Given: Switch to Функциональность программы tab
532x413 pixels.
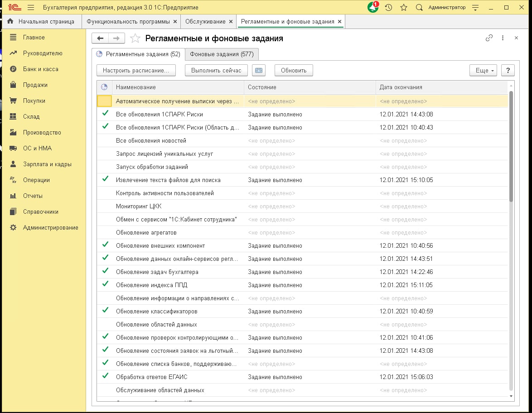Looking at the screenshot, I should tap(128, 21).
